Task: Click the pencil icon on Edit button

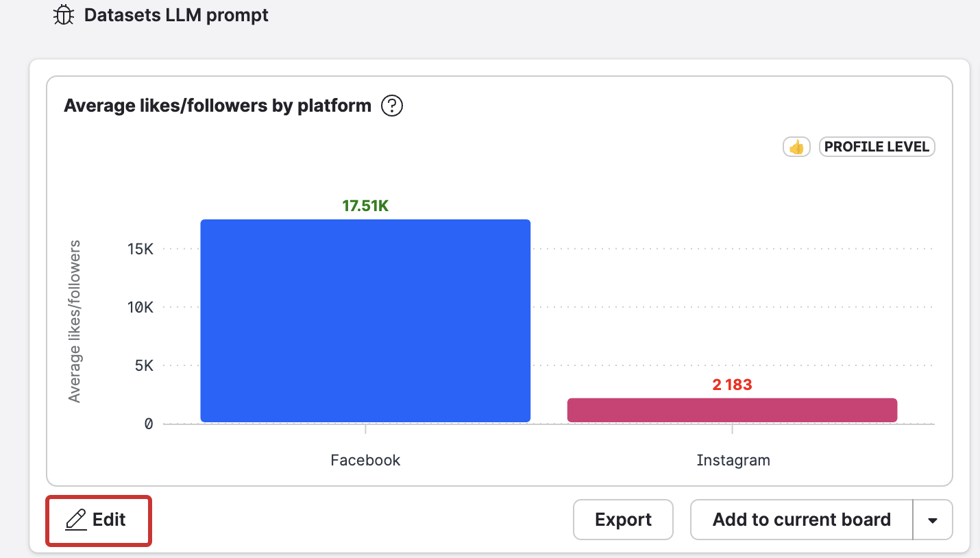Action: point(75,520)
